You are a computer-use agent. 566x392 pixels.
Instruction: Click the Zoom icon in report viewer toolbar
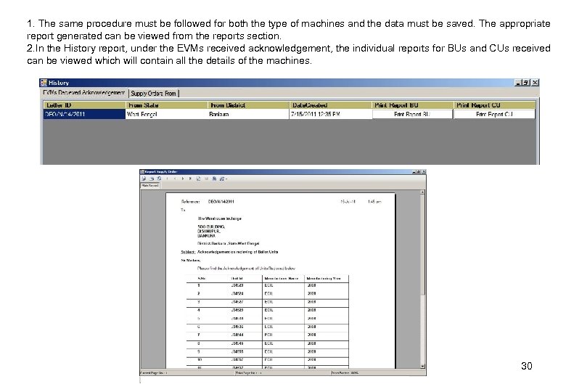(x=221, y=179)
